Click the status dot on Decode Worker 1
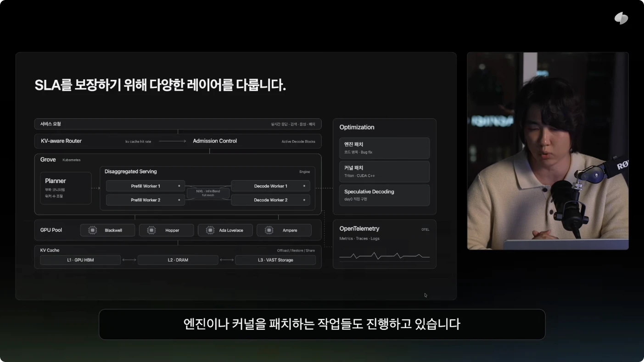This screenshot has height=362, width=644. [x=304, y=186]
